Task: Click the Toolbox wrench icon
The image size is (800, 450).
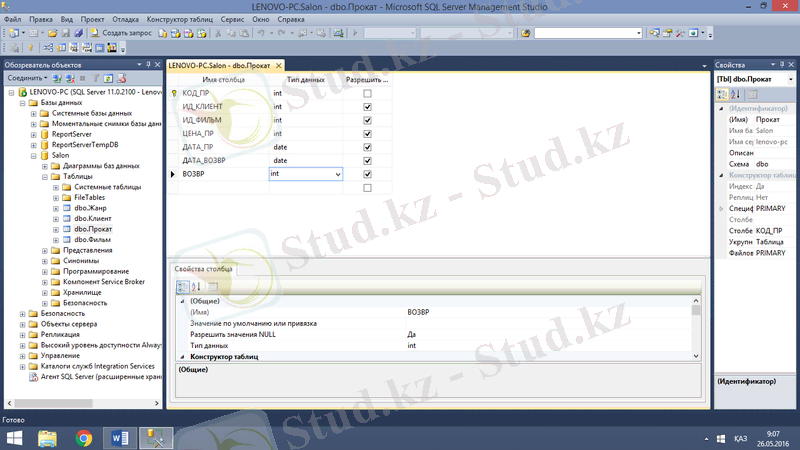Action: pyautogui.click(x=680, y=33)
